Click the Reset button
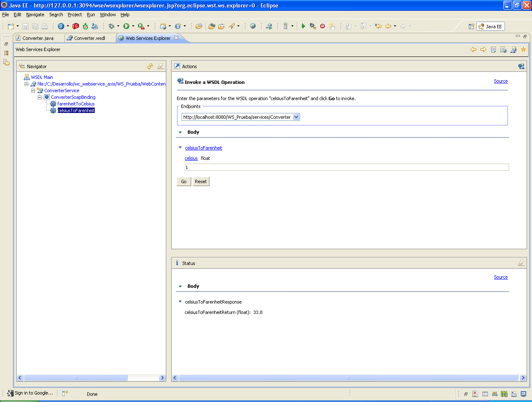Viewport: 532px width, 402px height. pos(201,181)
